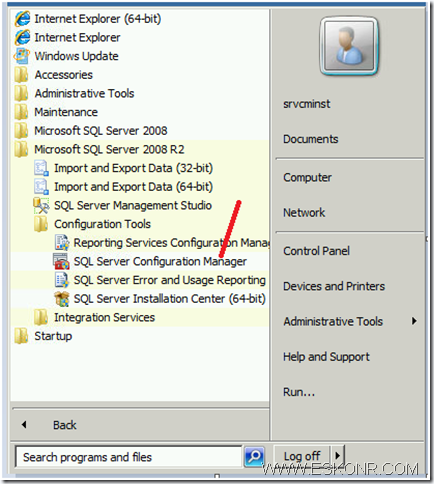Click SQL Server Error and Usage Reporting icon

(62, 280)
